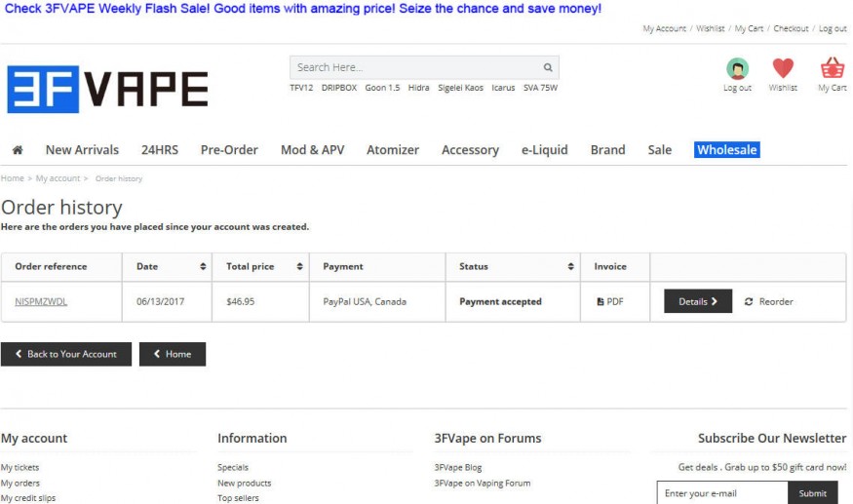853x504 pixels.
Task: Open 3FVape Blog footer link
Action: point(458,468)
